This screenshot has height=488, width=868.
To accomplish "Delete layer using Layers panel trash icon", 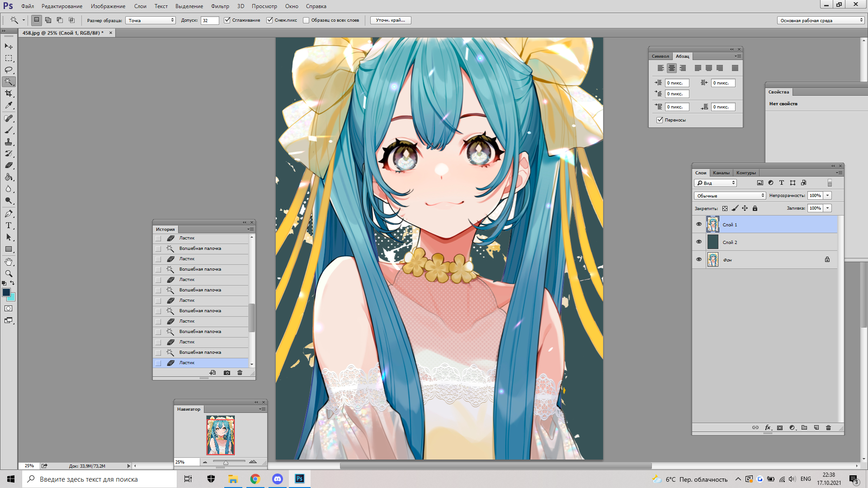I will (829, 427).
